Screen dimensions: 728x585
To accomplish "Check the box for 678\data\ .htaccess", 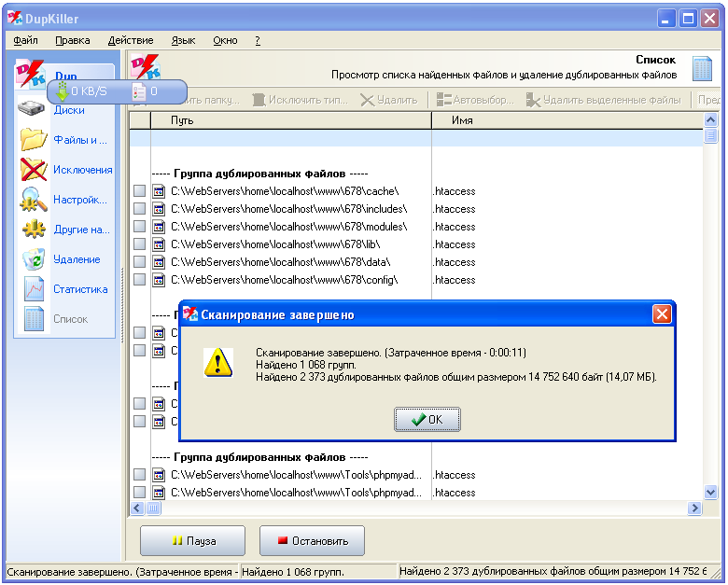I will coord(139,261).
